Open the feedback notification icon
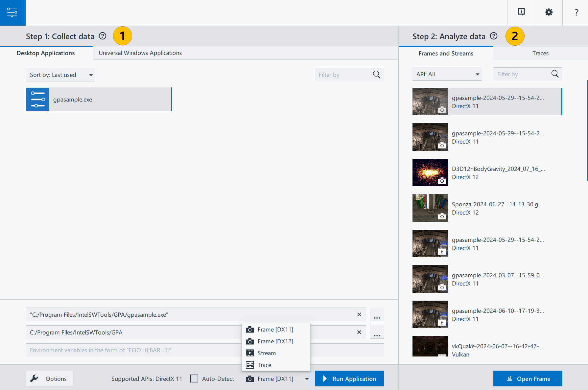This screenshot has height=390, width=588. (x=521, y=12)
